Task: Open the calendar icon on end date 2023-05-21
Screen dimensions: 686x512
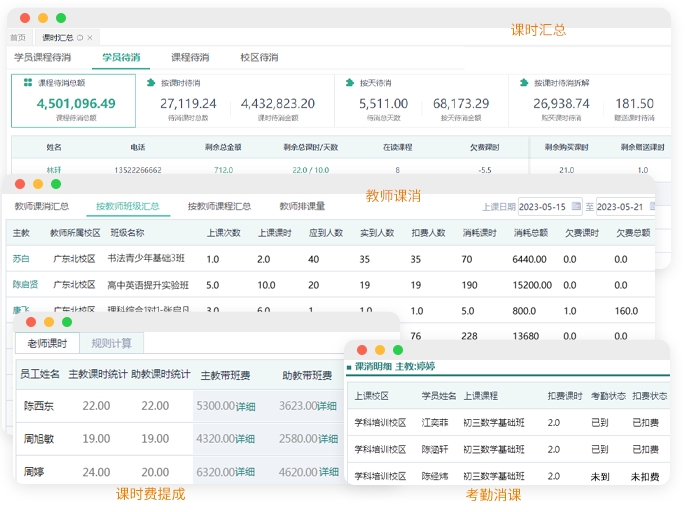Action: (x=651, y=207)
